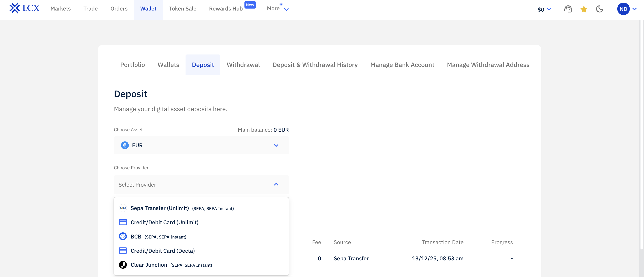The height and width of the screenshot is (277, 644).
Task: Click the LCX logo
Action: tap(24, 9)
